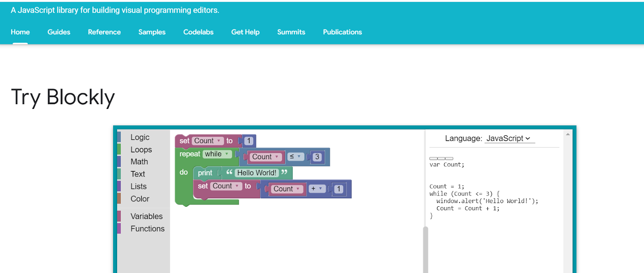
Task: Click the 'Count = Count + 1;' code line
Action: [x=468, y=208]
